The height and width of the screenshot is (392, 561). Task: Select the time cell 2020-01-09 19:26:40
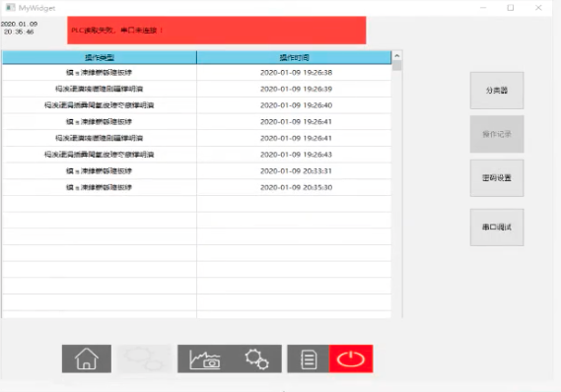tap(294, 105)
